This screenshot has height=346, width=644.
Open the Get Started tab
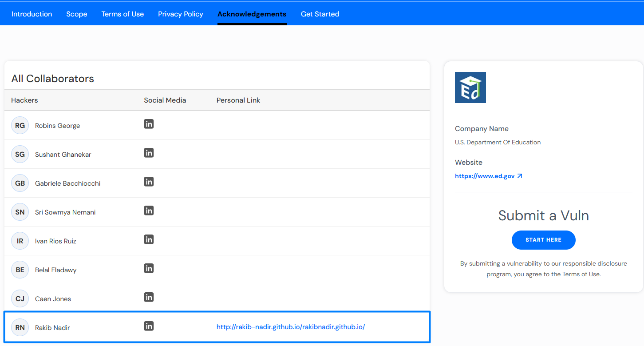coord(320,14)
